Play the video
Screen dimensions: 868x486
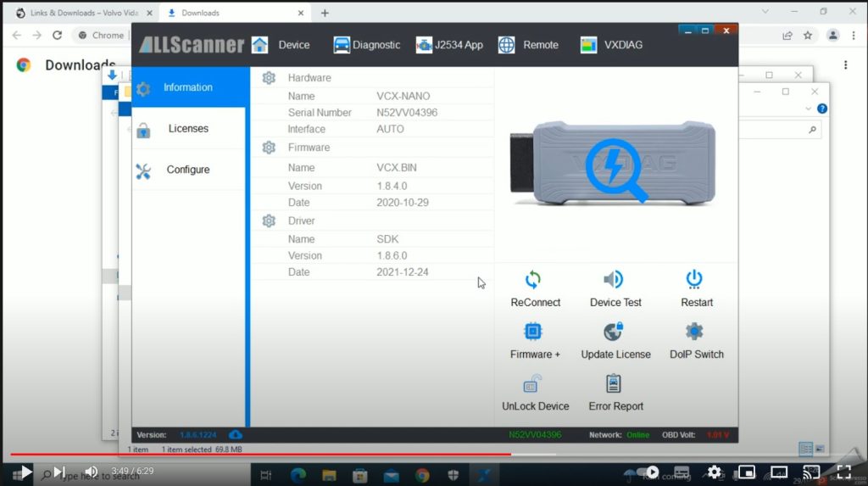[x=25, y=472]
